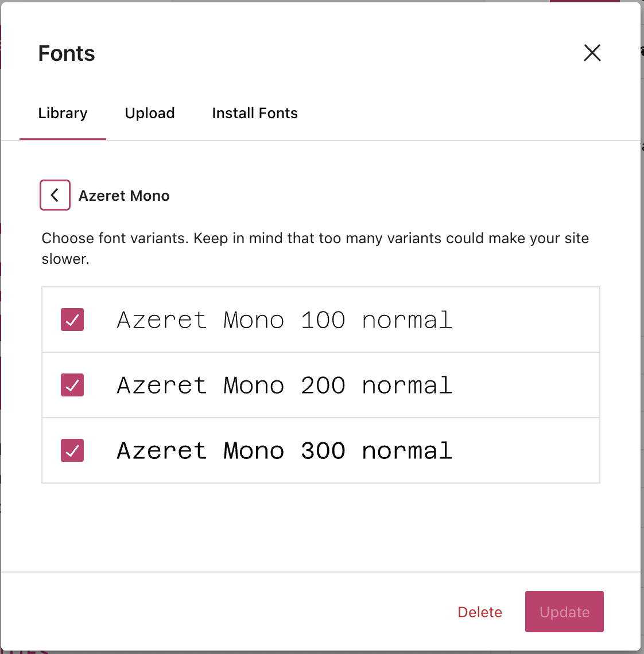Screen dimensions: 644x654
Task: Click the 'Azeret Mono 100 normal' preview text
Action: tap(284, 320)
